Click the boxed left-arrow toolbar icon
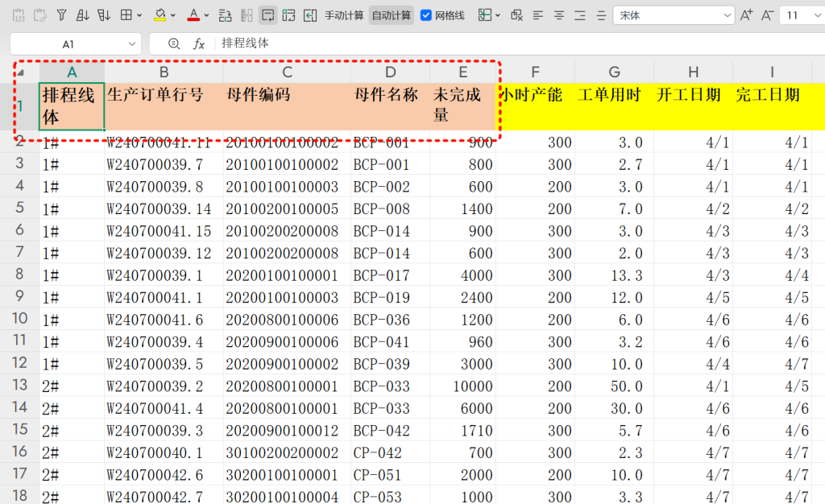Screen dimensions: 825x504 tap(310, 15)
